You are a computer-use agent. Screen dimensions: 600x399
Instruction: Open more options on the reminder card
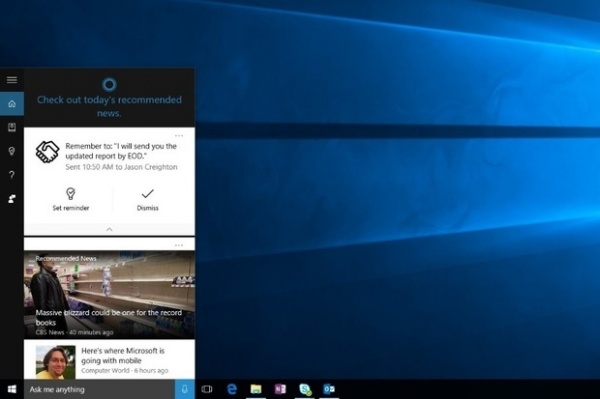[179, 135]
